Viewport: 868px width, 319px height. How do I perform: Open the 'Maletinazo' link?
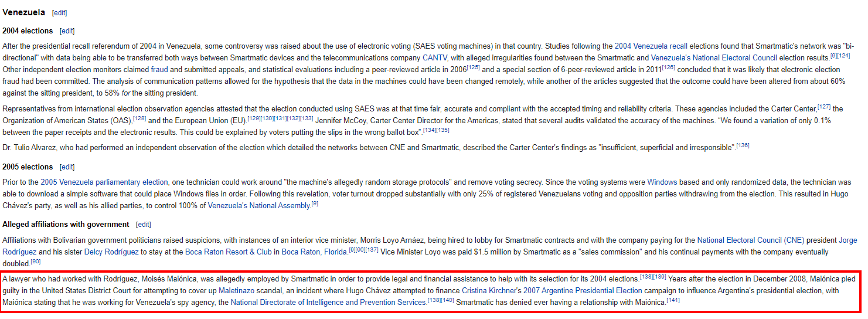click(237, 291)
